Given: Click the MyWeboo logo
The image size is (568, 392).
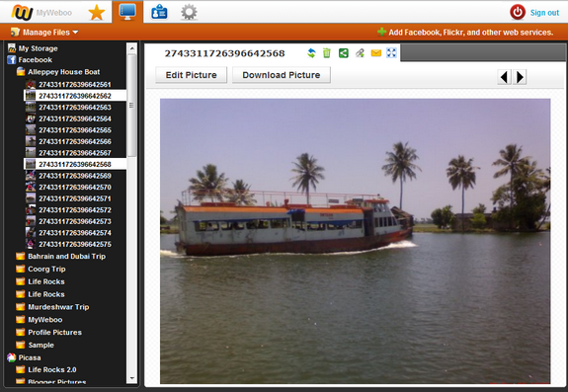Looking at the screenshot, I should click(41, 13).
